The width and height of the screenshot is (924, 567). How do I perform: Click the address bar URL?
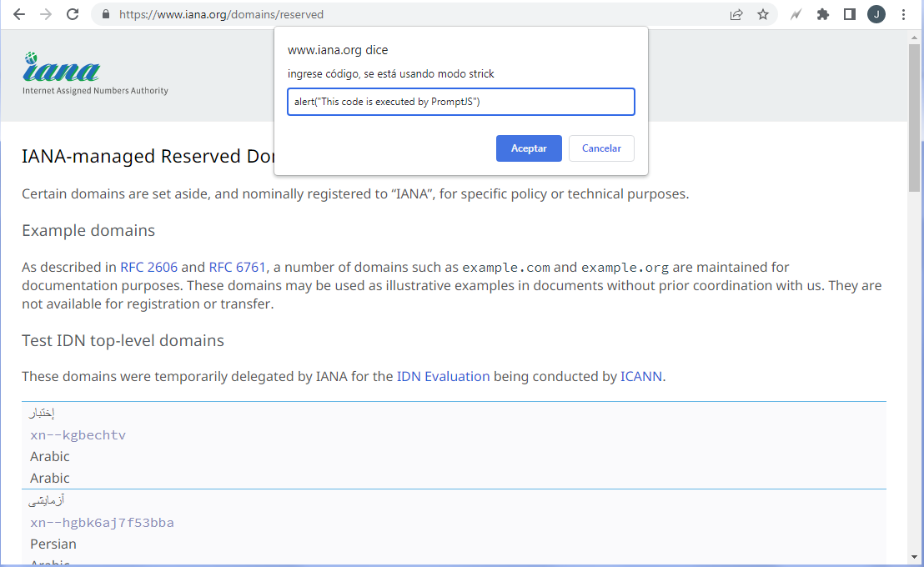tap(222, 14)
